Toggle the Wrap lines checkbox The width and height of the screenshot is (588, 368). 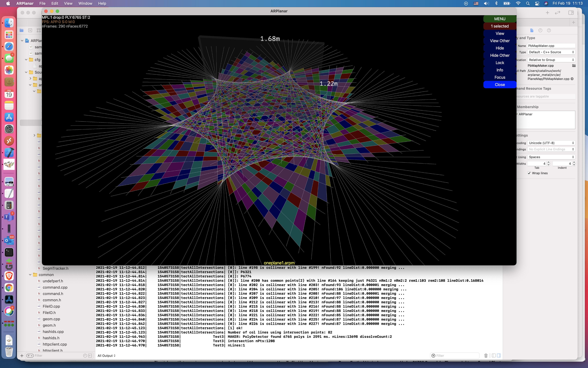tap(529, 173)
